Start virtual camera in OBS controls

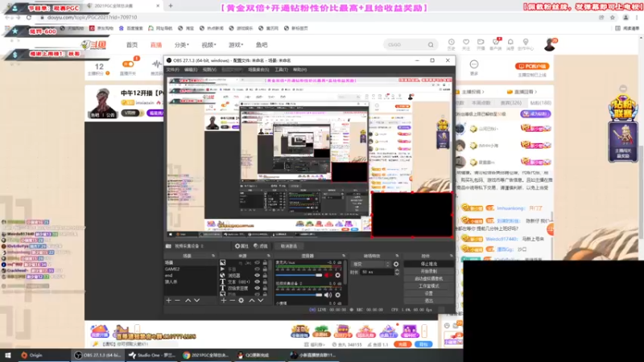click(429, 278)
